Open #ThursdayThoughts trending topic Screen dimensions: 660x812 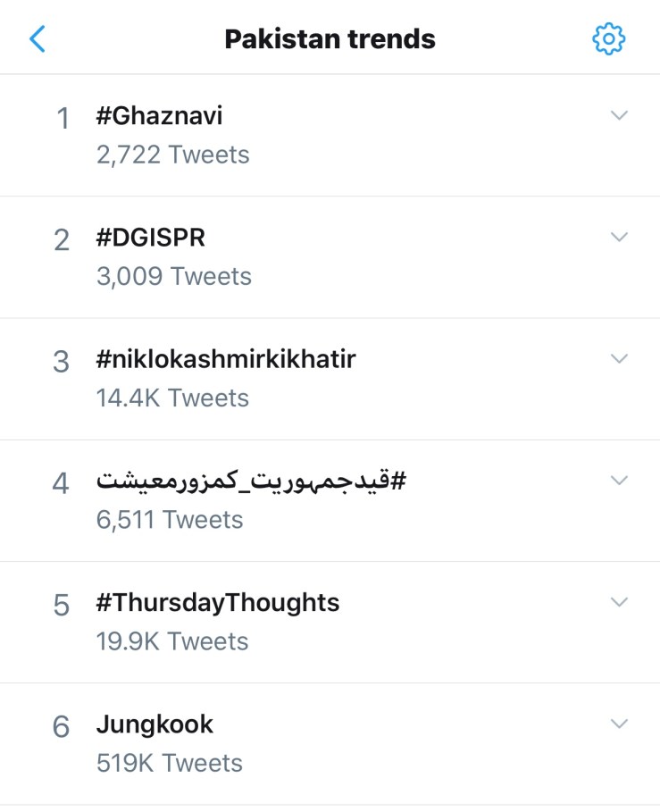218,603
